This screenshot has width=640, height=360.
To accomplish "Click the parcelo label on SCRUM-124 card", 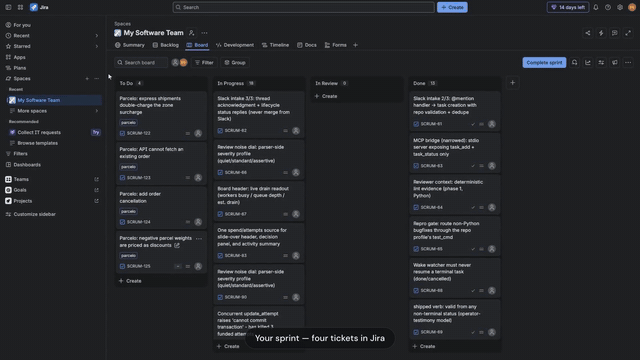I will click(x=128, y=211).
